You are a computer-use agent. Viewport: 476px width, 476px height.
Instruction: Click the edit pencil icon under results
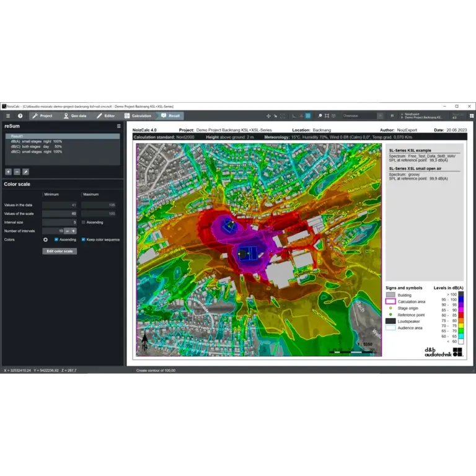[25, 172]
